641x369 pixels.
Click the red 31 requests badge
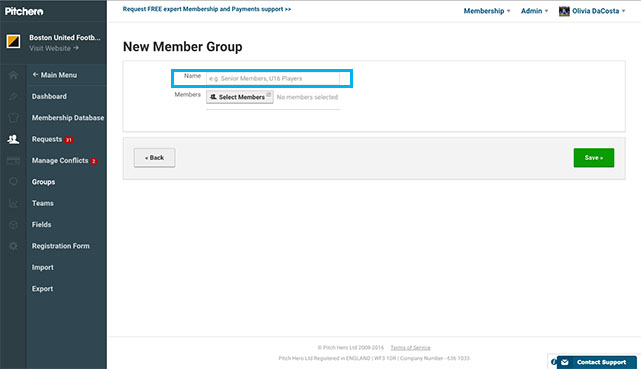[69, 140]
